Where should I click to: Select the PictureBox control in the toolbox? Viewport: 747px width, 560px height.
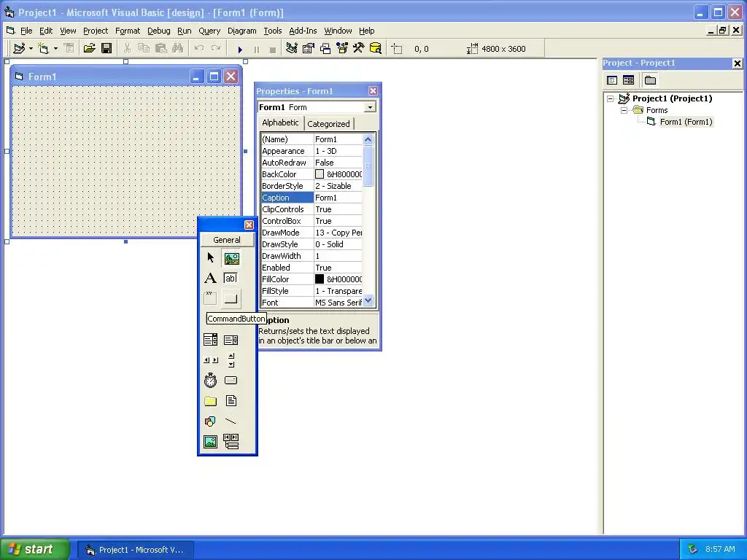click(x=231, y=258)
